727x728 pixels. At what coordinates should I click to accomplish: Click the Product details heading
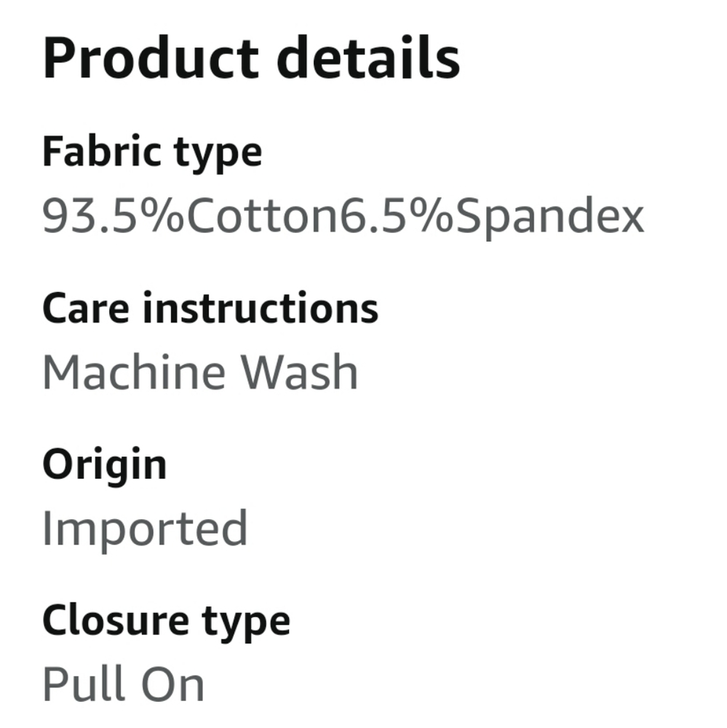tap(251, 58)
